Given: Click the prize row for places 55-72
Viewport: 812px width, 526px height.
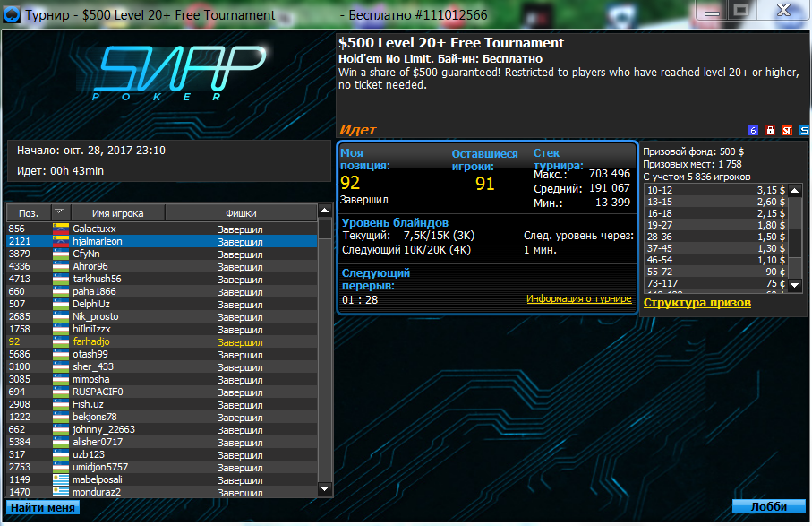Looking at the screenshot, I should pos(716,272).
